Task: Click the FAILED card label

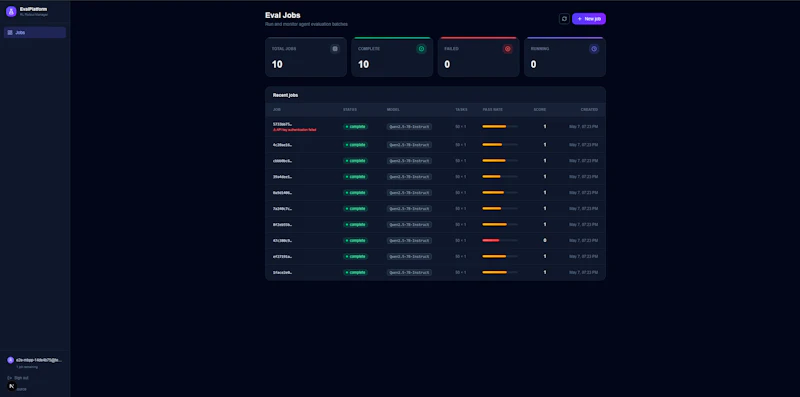Action: tap(452, 49)
